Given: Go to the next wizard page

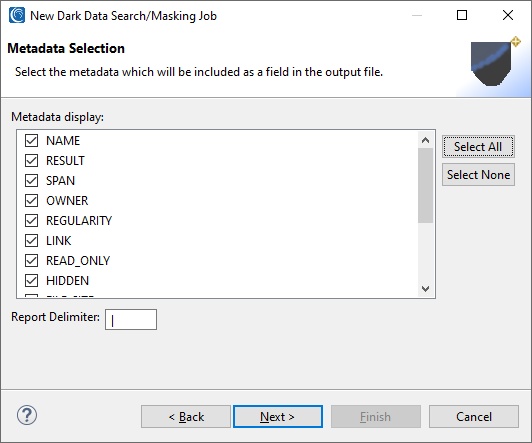Looking at the screenshot, I should tap(278, 417).
